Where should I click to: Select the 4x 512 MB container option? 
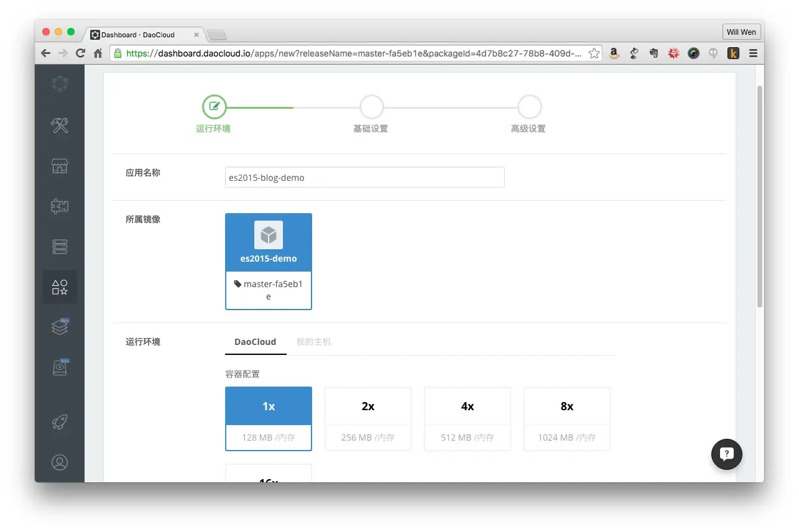click(x=468, y=419)
